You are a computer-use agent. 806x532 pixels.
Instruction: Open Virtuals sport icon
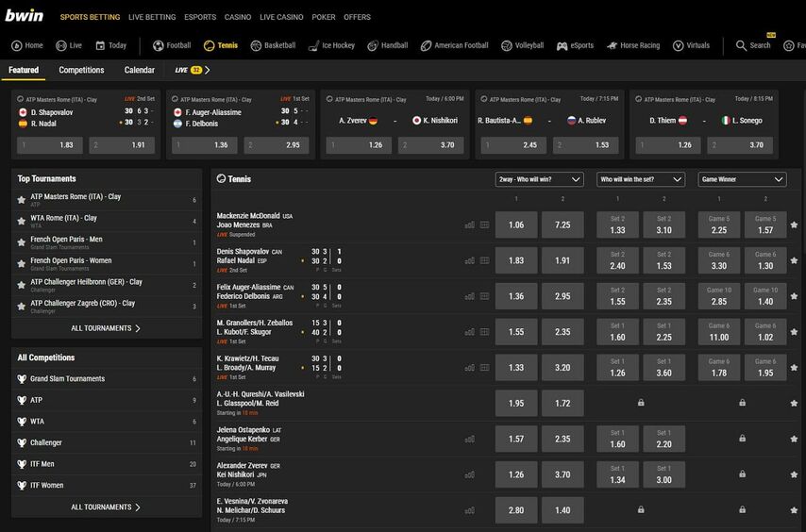679,45
